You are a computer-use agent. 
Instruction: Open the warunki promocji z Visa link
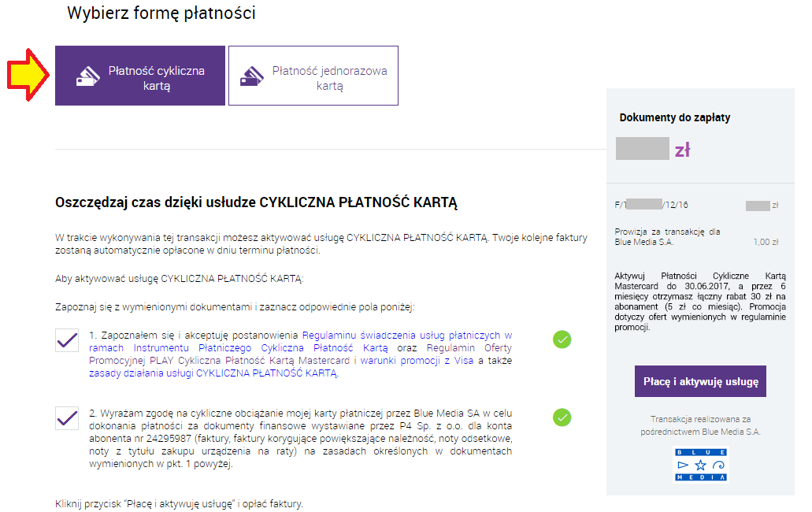click(x=417, y=360)
